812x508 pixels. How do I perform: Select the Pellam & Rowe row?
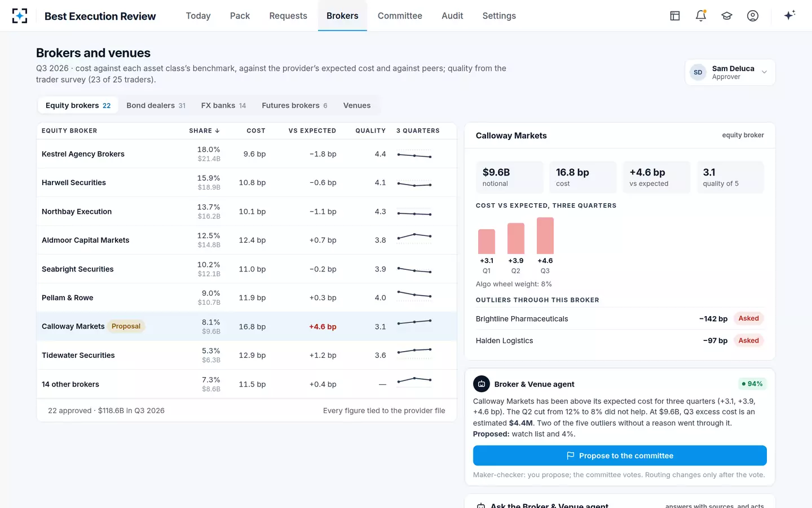coord(246,298)
